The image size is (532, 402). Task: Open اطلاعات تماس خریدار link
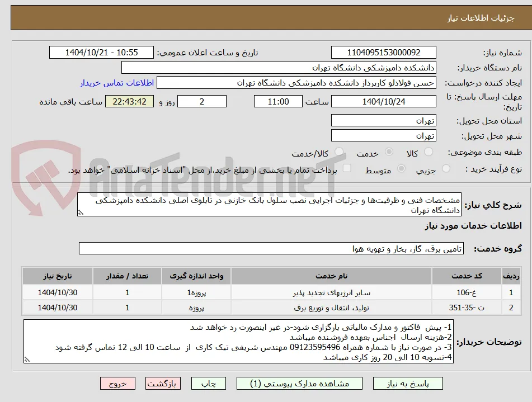click(x=117, y=83)
